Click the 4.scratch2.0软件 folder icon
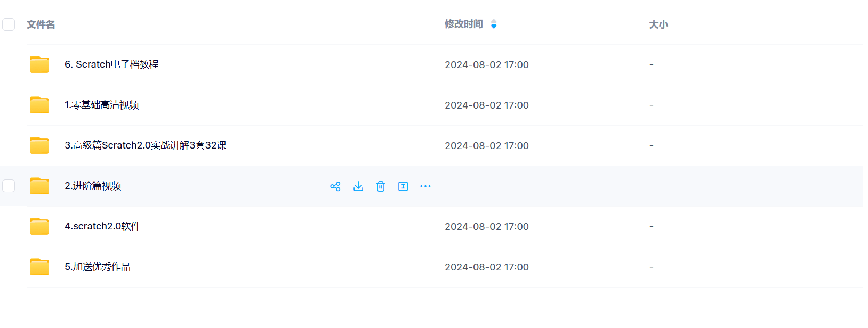This screenshot has height=328, width=868. (x=39, y=226)
